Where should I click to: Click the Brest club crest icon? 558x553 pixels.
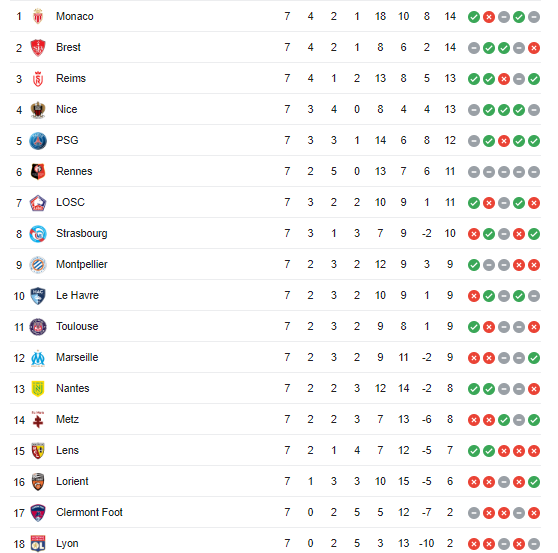coord(38,48)
